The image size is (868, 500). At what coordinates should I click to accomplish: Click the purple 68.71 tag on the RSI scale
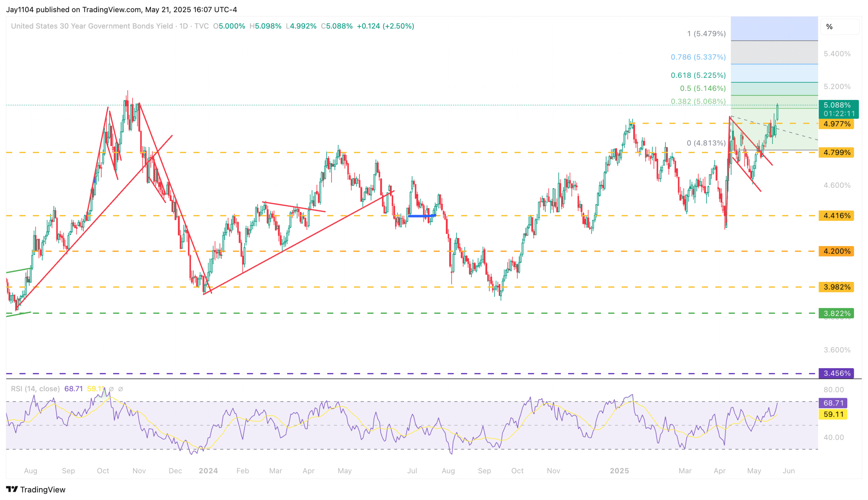(x=833, y=403)
